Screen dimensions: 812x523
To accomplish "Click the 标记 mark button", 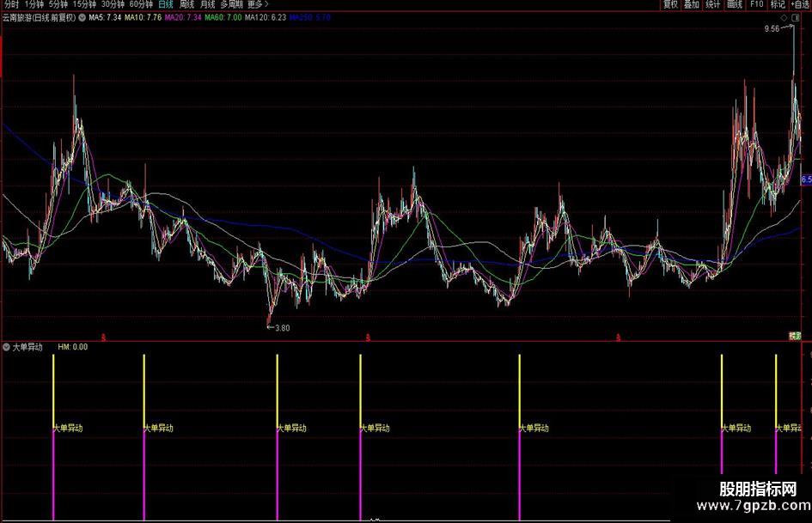I will point(778,4).
